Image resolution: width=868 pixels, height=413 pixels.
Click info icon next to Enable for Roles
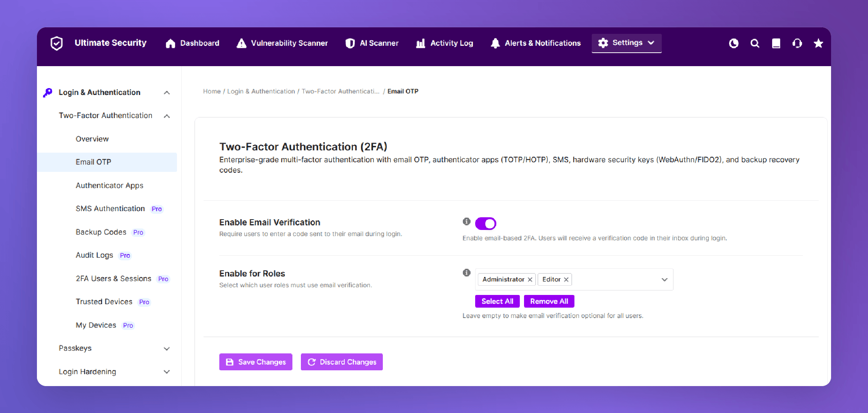(x=467, y=273)
